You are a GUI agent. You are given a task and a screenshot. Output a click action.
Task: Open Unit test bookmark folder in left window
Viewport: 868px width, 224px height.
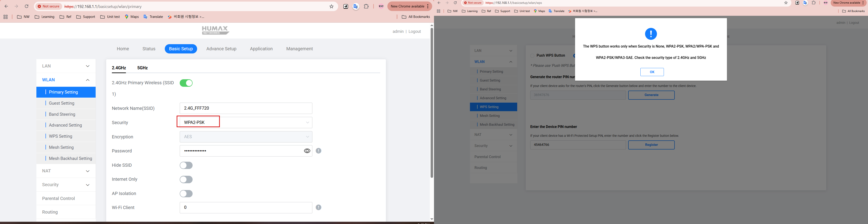(x=110, y=17)
